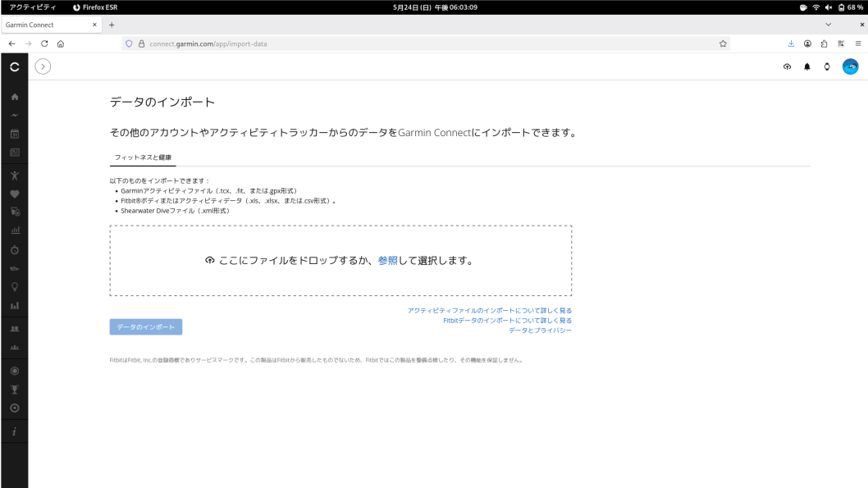The image size is (868, 488).
Task: Open Connections people icon in sidebar
Action: (15, 329)
